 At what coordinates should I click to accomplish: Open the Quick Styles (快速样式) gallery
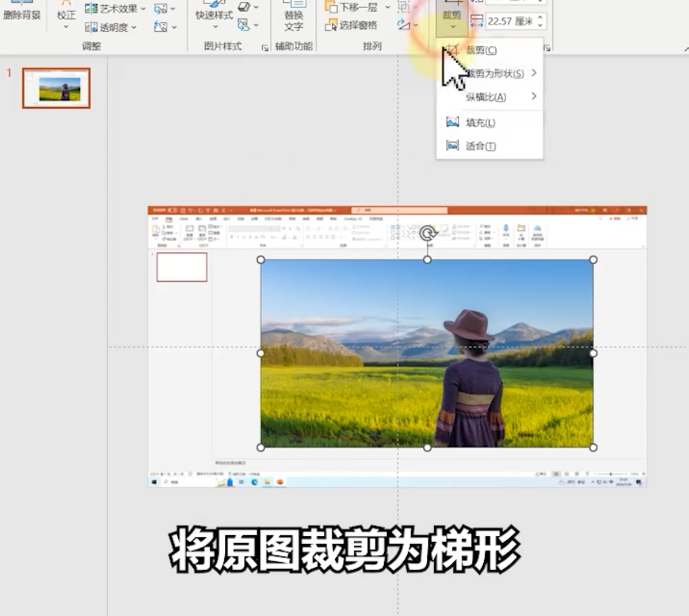[x=214, y=15]
